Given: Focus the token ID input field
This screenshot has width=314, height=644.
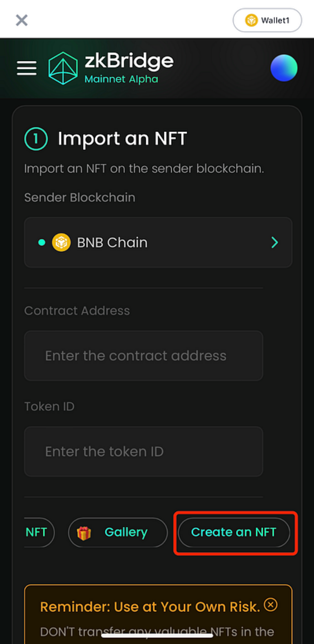Looking at the screenshot, I should 144,451.
